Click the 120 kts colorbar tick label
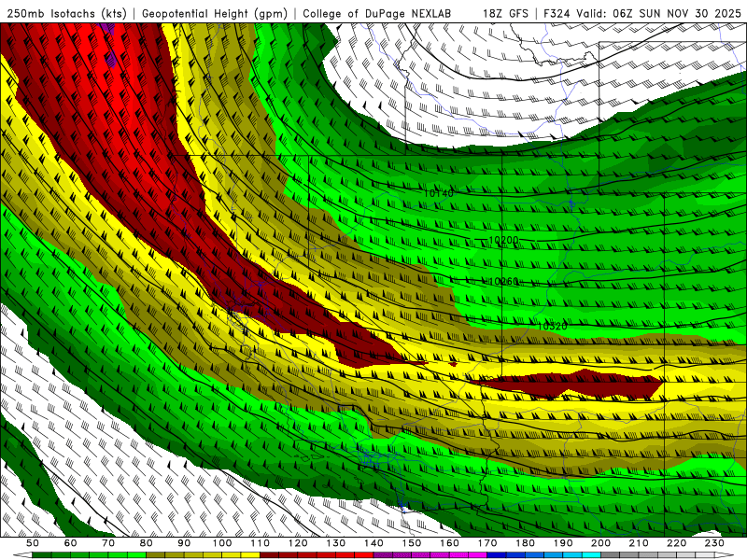The image size is (747, 560). (x=298, y=543)
